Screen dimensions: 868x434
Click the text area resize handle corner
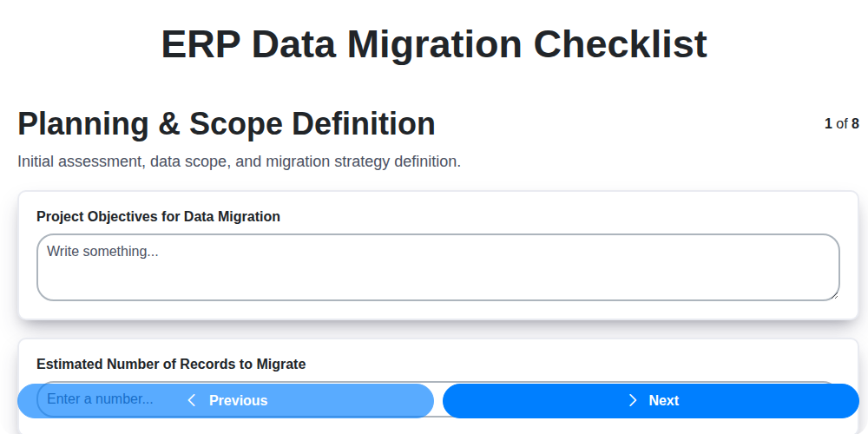coord(834,295)
